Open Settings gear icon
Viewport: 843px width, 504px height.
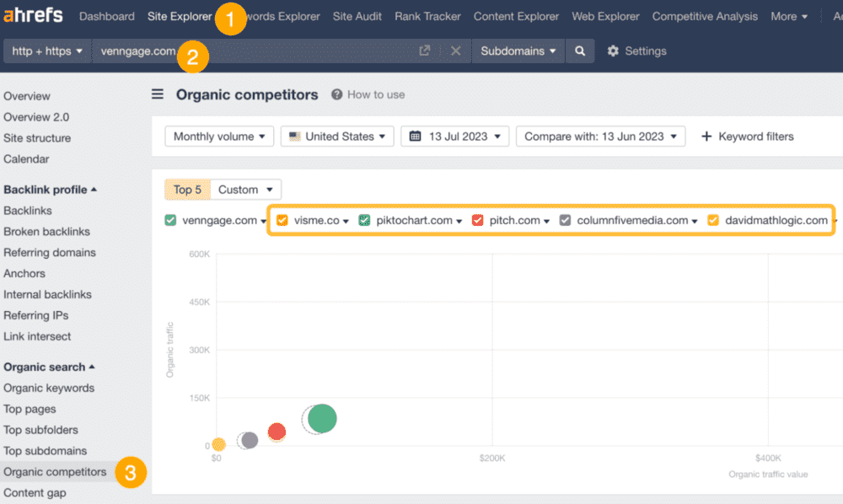[x=613, y=51]
